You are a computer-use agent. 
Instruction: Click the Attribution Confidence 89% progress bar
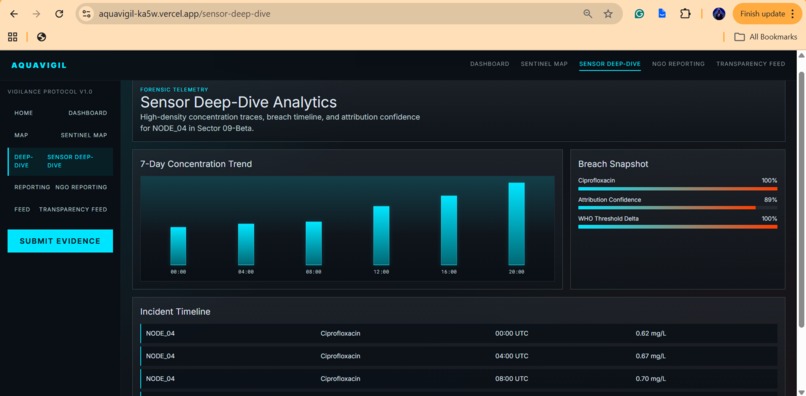677,208
